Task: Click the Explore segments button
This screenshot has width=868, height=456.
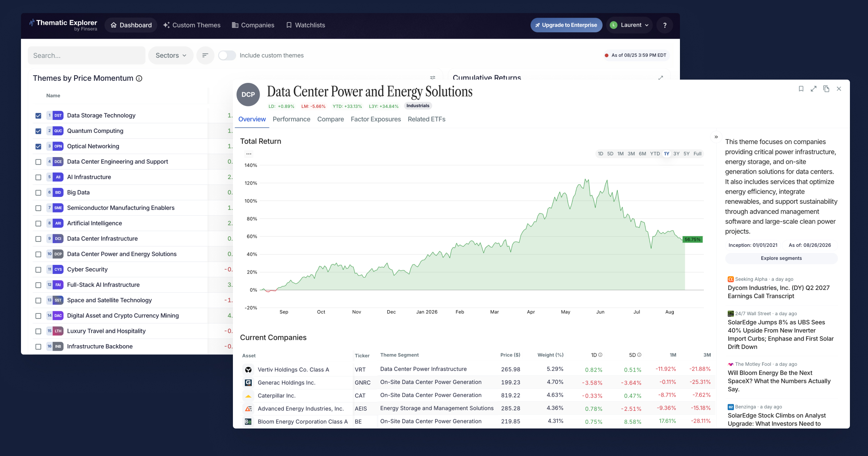Action: coord(781,258)
